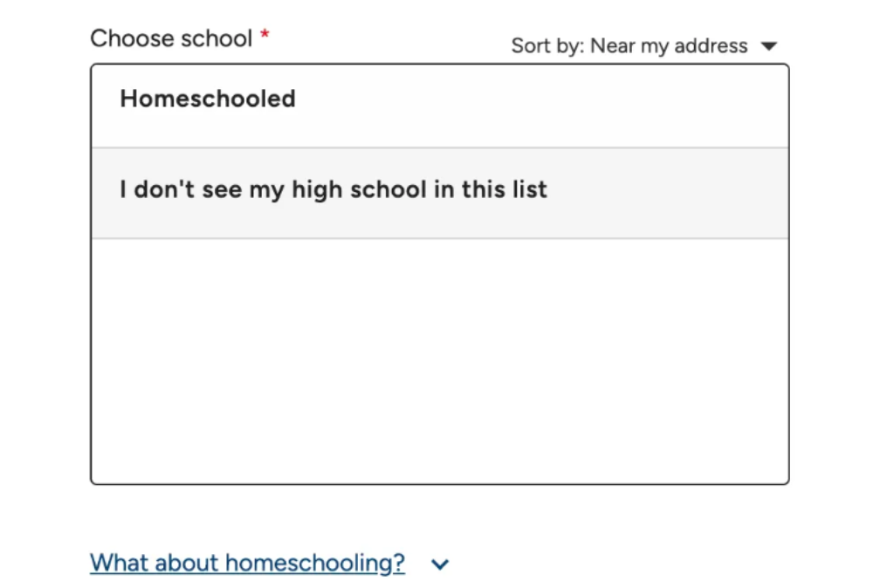Click the "Choose school" label
The image size is (873, 588).
click(172, 38)
